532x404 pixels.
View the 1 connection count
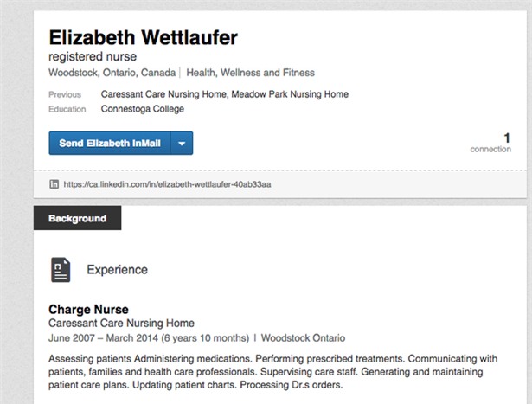506,138
